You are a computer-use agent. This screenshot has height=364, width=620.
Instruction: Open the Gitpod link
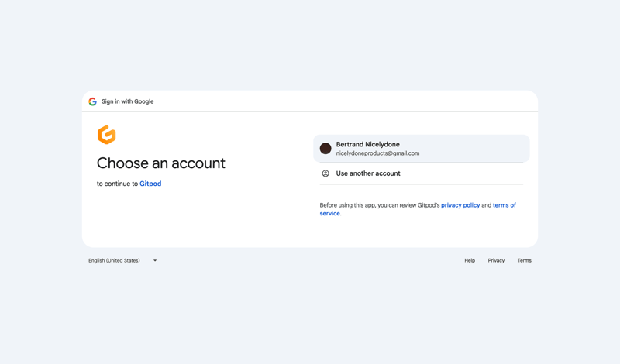click(150, 184)
